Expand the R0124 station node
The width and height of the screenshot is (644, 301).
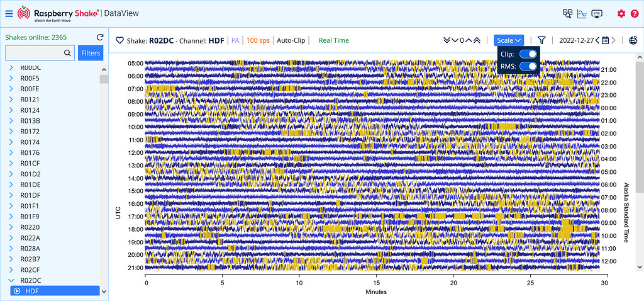(11, 110)
